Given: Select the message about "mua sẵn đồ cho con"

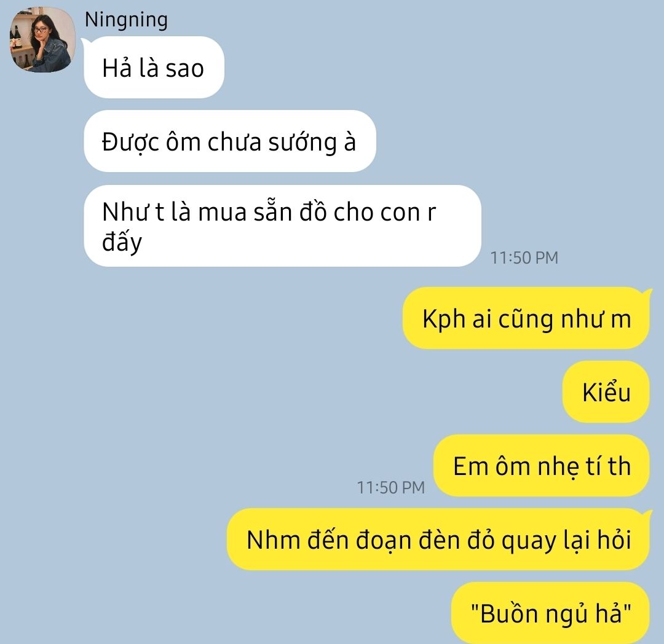Looking at the screenshot, I should pos(282,226).
